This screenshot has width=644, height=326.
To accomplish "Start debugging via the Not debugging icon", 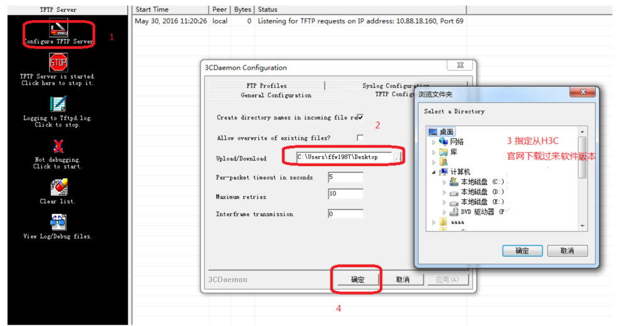I will (x=58, y=146).
